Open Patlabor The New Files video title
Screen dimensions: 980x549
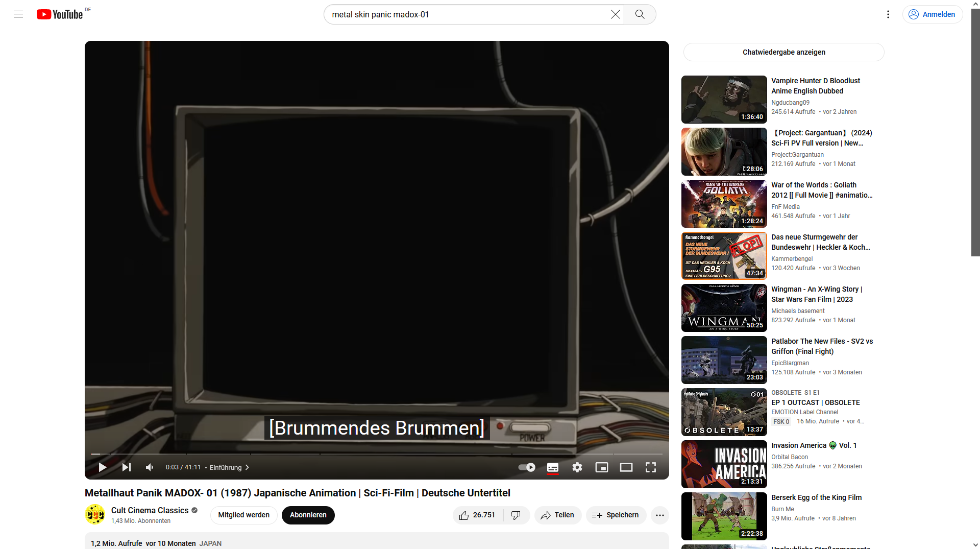point(822,346)
